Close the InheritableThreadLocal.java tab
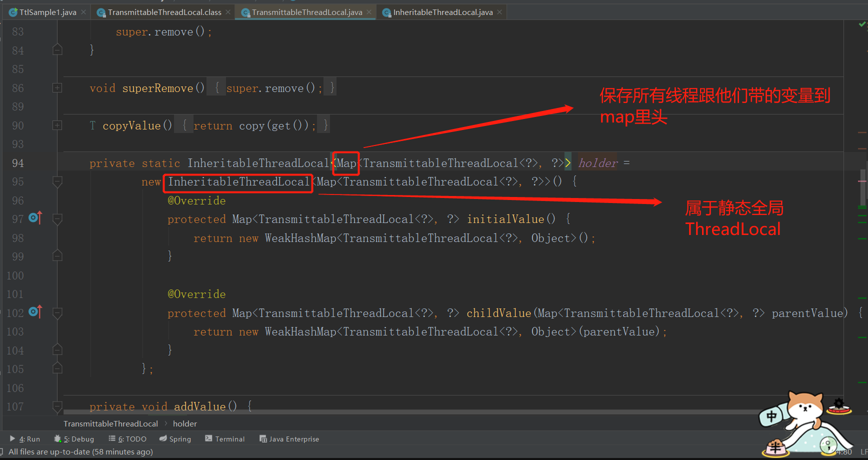The width and height of the screenshot is (868, 460). pyautogui.click(x=499, y=12)
